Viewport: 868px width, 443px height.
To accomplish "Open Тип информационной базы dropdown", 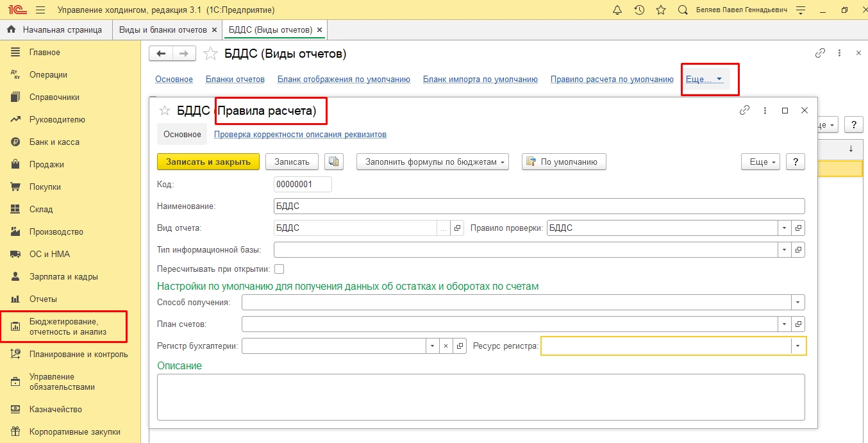I will click(785, 249).
